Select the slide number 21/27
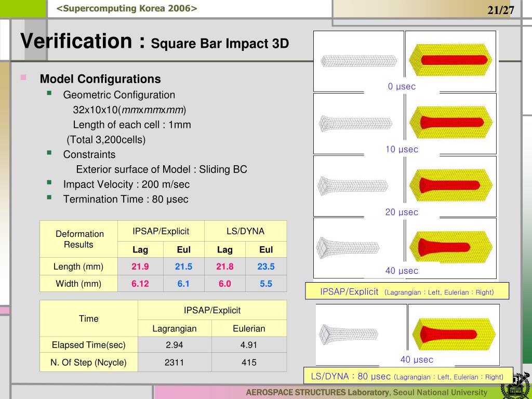The height and width of the screenshot is (399, 532). pos(501,10)
